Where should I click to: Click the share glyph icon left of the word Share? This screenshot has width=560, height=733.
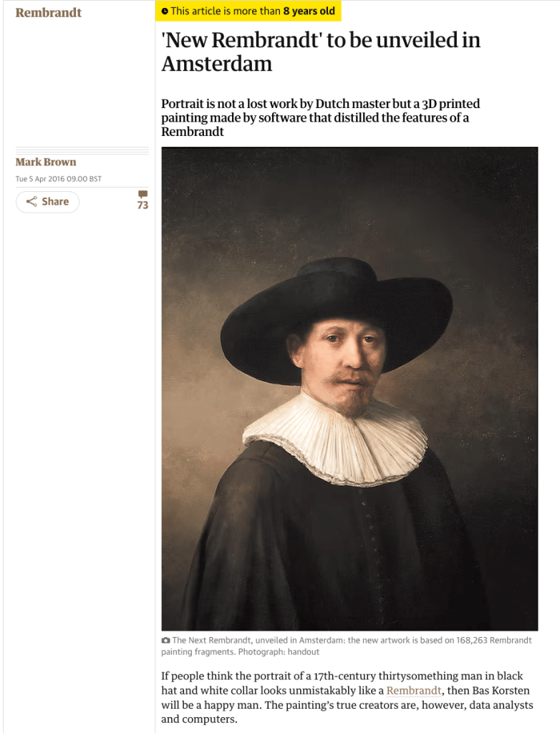click(32, 201)
